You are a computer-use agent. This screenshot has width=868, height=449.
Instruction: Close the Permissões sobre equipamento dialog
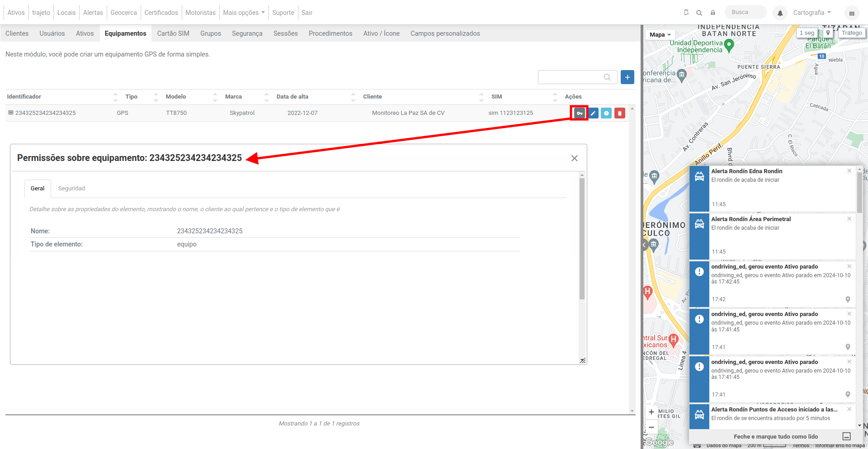tap(574, 158)
